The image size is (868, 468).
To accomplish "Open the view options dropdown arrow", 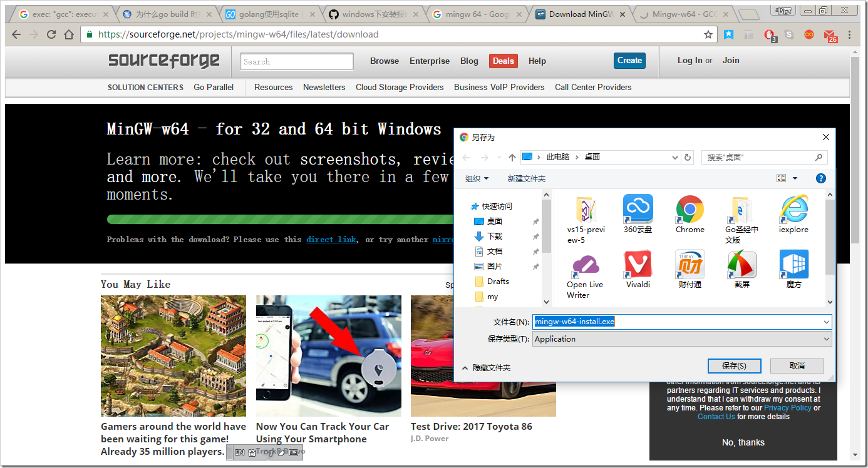I will point(795,178).
